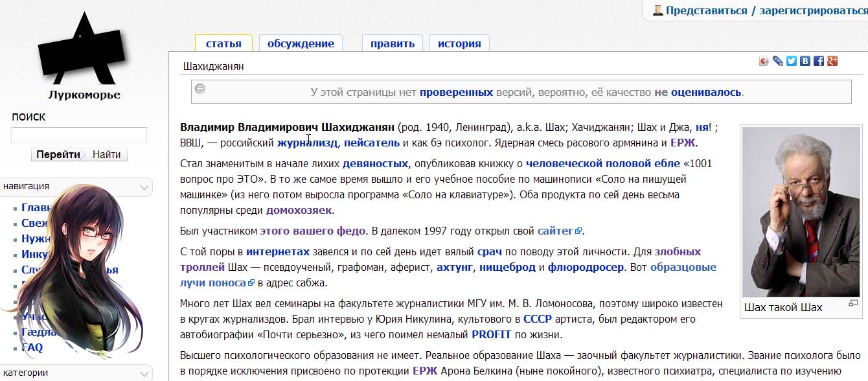
Task: Switch to the обсуждение tab
Action: tap(300, 43)
